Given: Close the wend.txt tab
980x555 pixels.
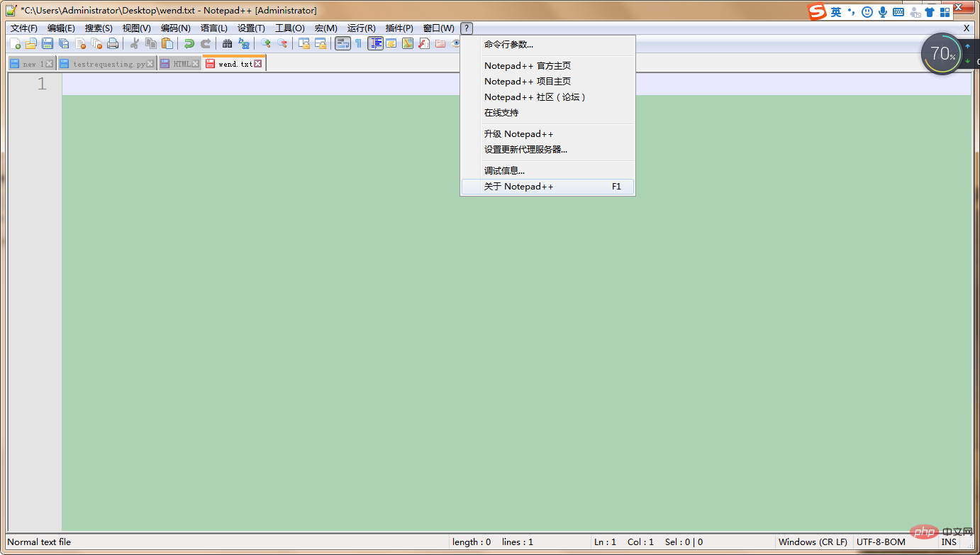Looking at the screenshot, I should pos(258,63).
